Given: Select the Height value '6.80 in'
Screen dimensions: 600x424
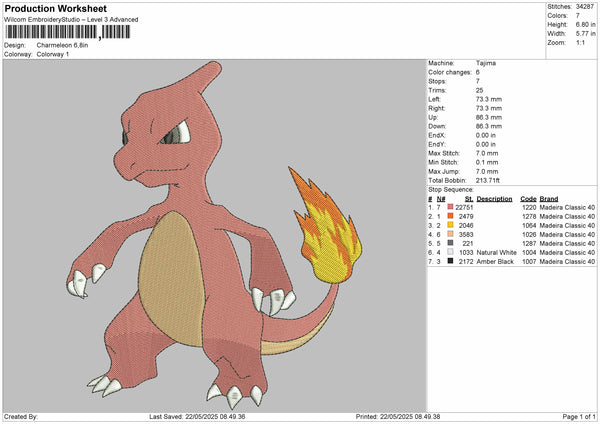Looking at the screenshot, I should [x=585, y=24].
